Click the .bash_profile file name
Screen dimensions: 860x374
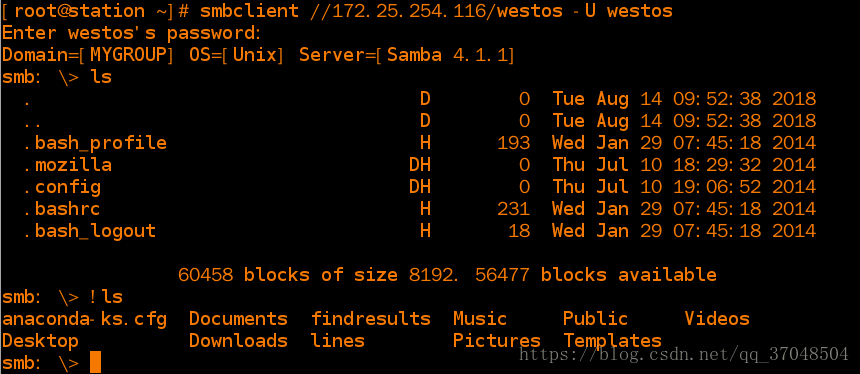tap(95, 143)
